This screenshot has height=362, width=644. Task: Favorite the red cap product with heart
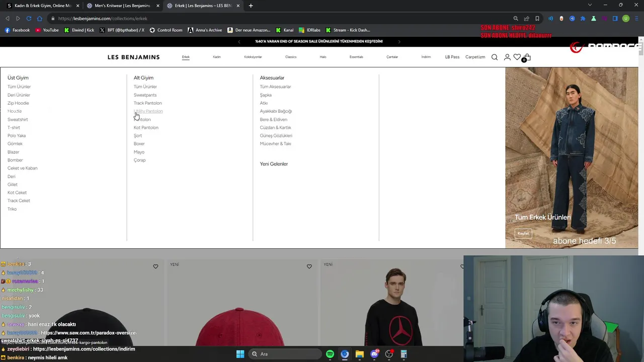click(x=309, y=266)
